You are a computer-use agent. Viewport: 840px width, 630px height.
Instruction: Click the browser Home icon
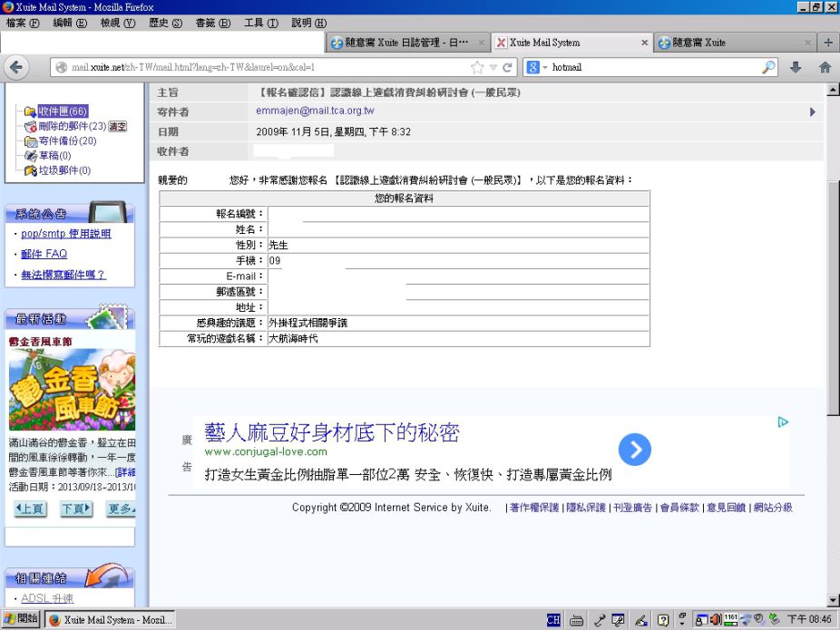pyautogui.click(x=824, y=66)
